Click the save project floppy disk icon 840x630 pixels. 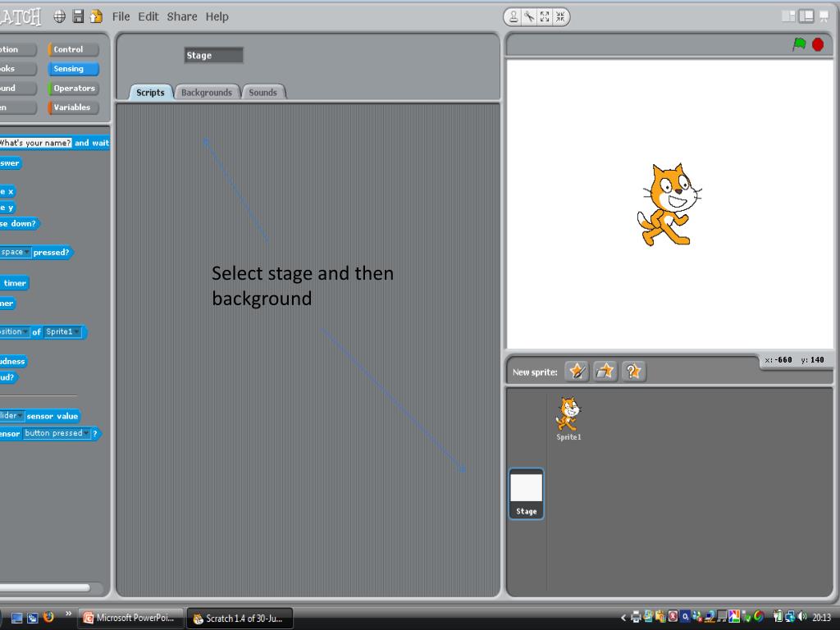(x=79, y=16)
